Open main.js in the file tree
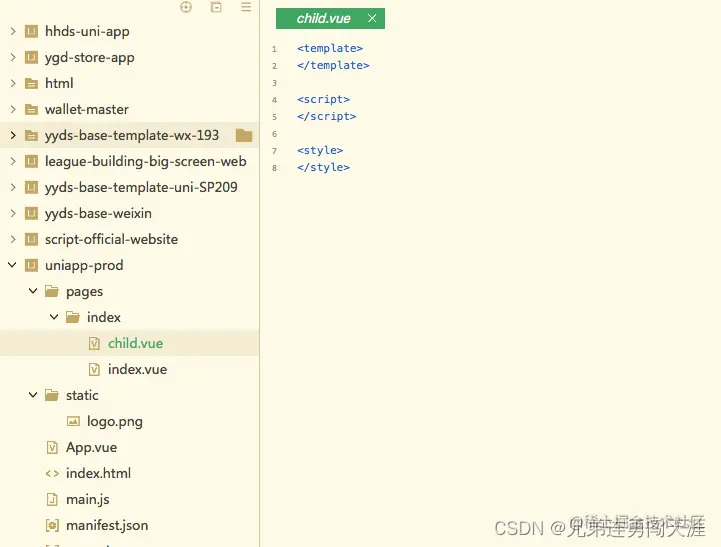The height and width of the screenshot is (547, 721). (x=87, y=499)
